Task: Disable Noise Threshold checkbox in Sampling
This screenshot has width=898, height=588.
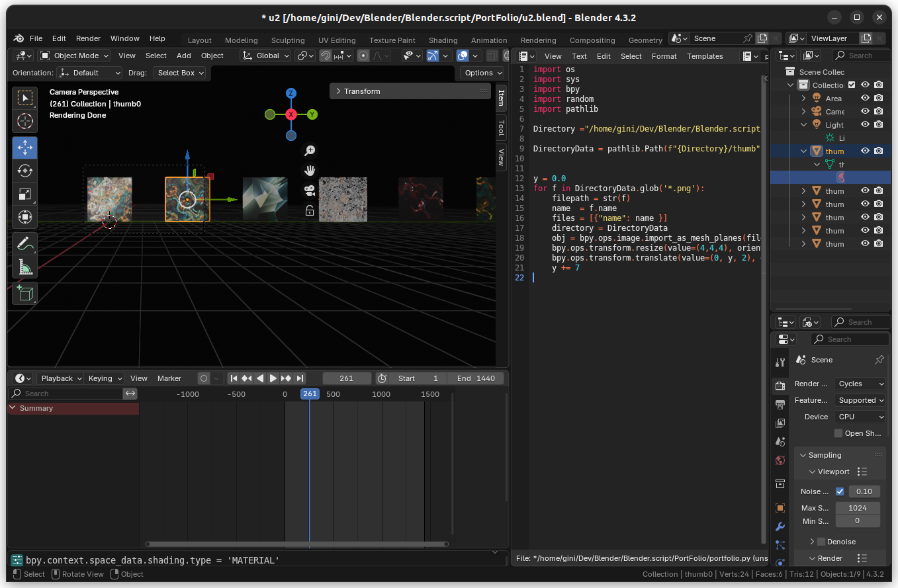Action: click(x=840, y=491)
